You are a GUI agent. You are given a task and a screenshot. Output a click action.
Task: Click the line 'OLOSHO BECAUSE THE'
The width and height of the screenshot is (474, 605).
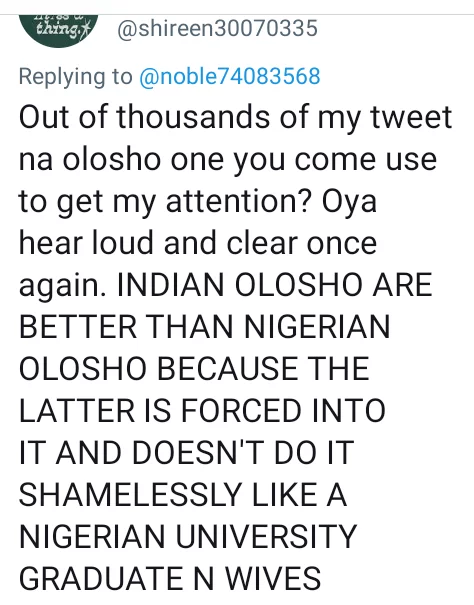pyautogui.click(x=194, y=369)
